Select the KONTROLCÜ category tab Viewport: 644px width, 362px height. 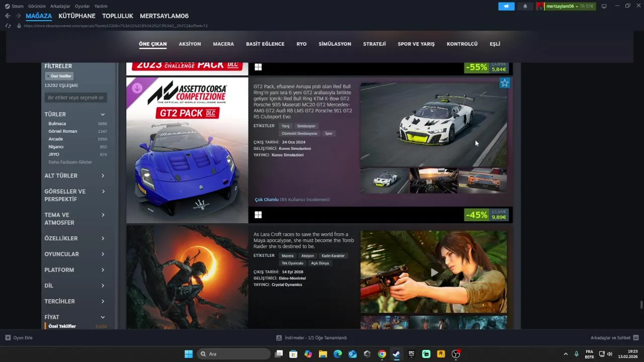[462, 44]
